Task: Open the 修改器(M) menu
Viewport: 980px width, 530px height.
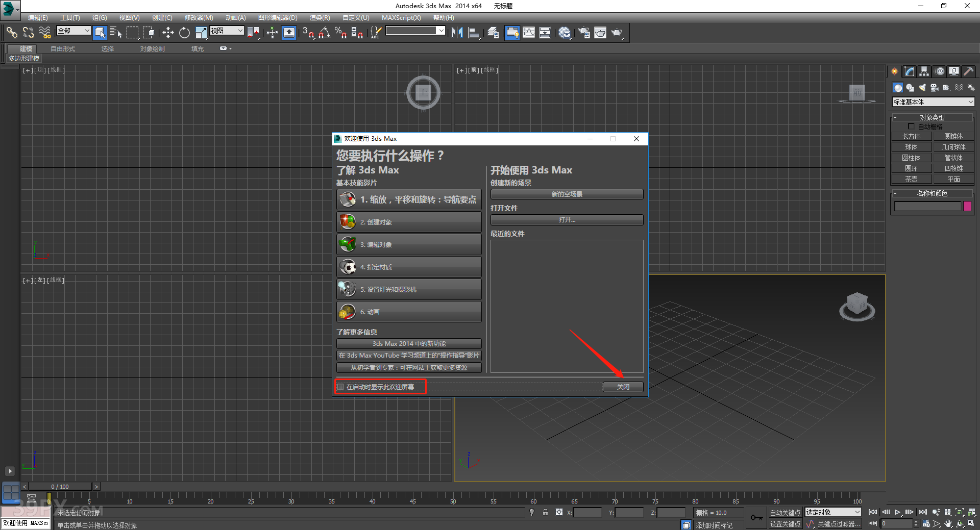Action: (x=199, y=17)
